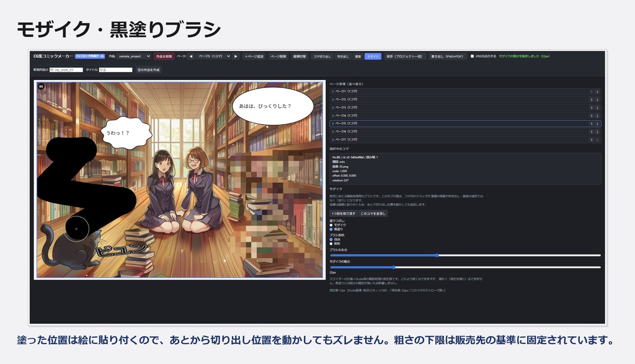Image resolution: width=635 pixels, height=364 pixels.
Task: Click the あはは、びっくりした？ speech bubble
Action: coord(273,105)
